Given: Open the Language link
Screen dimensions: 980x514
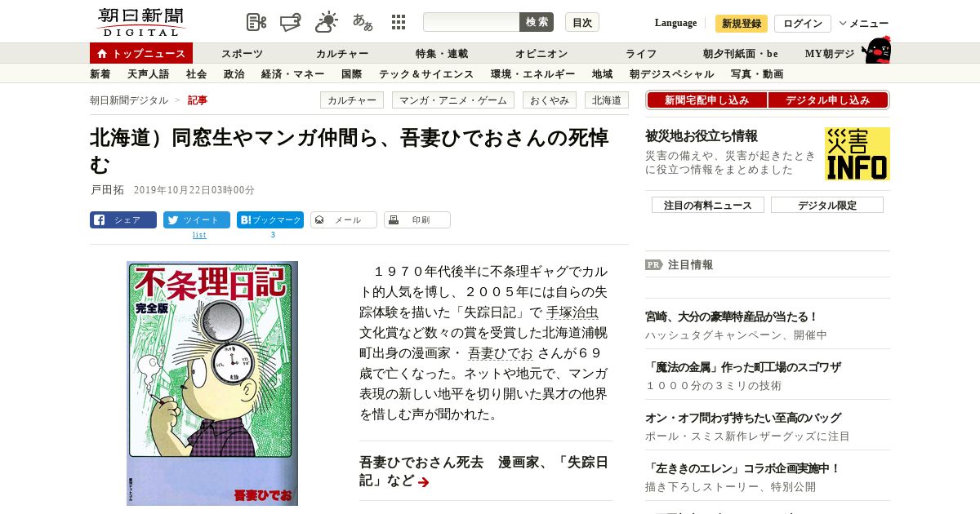Looking at the screenshot, I should (676, 23).
